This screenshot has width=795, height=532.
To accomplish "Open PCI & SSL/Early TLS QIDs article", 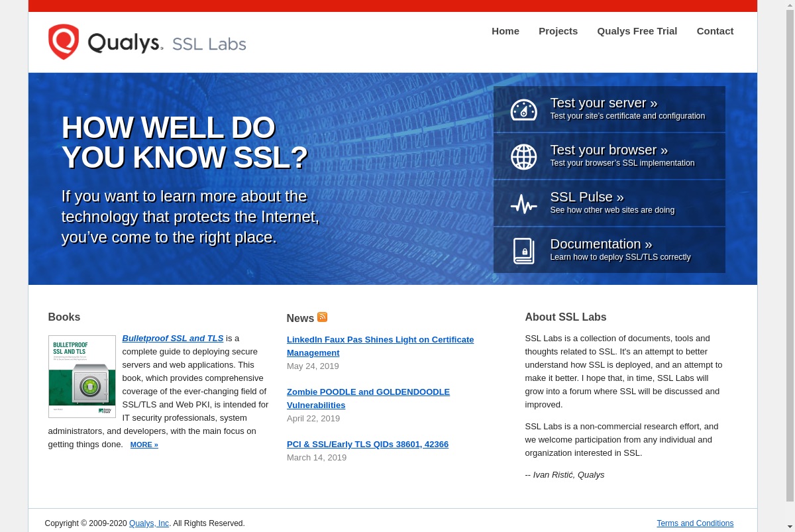I will [x=368, y=444].
